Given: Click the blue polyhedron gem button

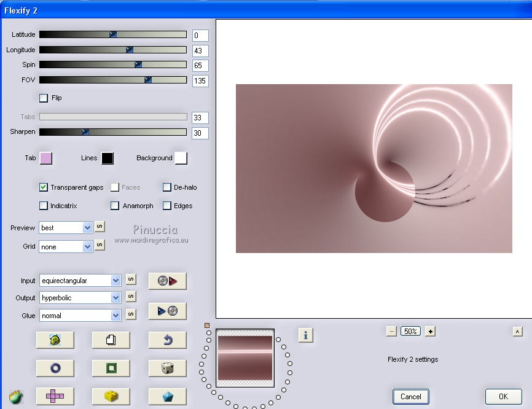Looking at the screenshot, I should (x=167, y=396).
